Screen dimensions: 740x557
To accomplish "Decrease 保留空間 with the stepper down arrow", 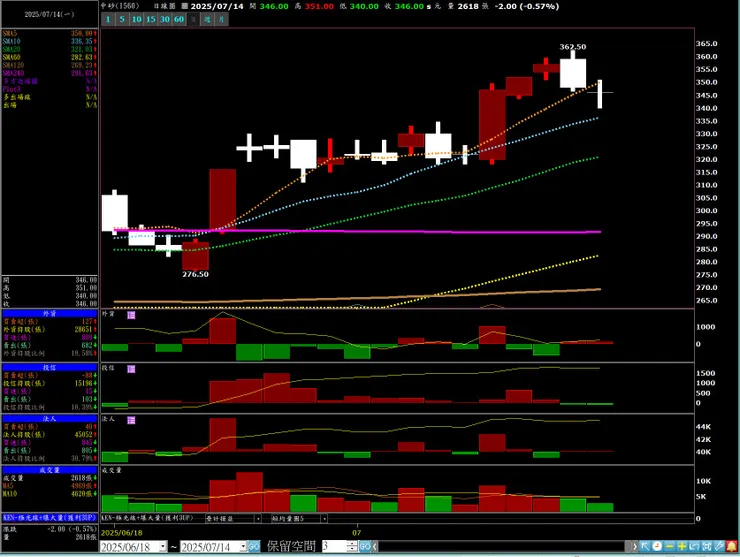I will (353, 549).
